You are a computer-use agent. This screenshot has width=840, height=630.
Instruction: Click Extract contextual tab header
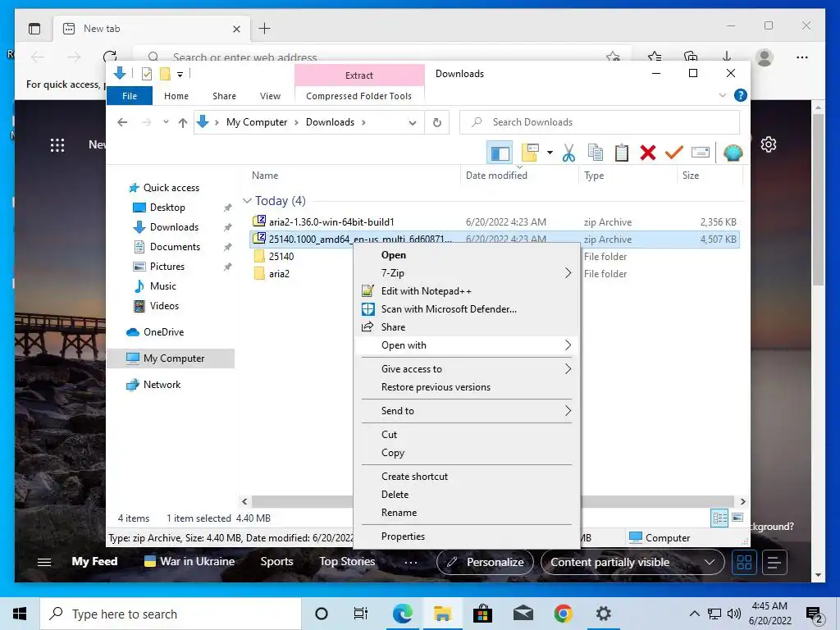point(359,75)
